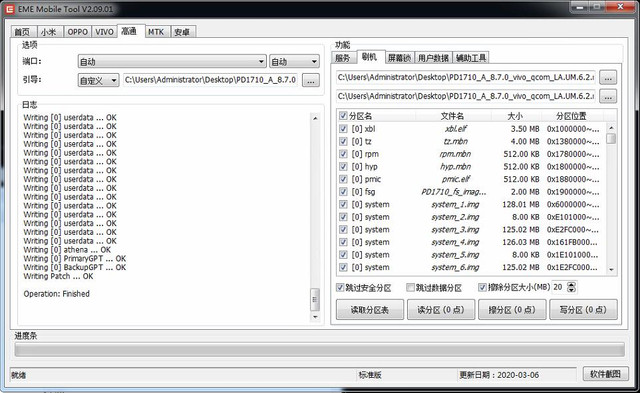Click log panel scroll down arrow
The image size is (640, 393).
coord(315,317)
